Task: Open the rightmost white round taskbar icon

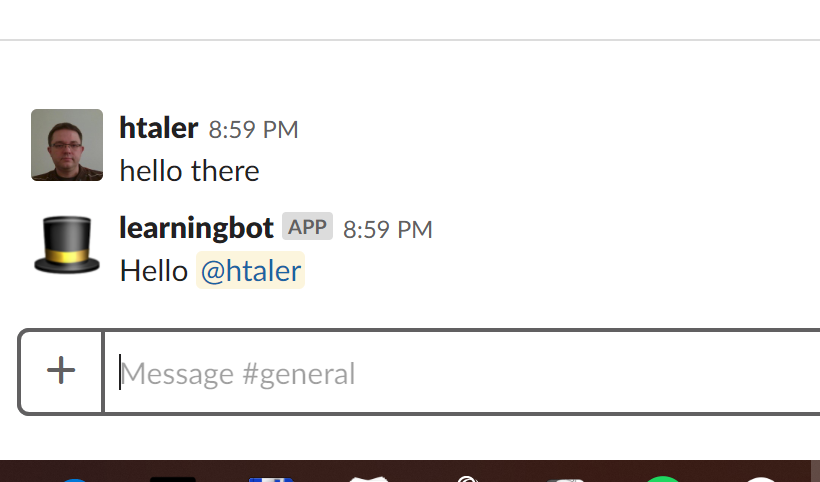Action: click(761, 479)
